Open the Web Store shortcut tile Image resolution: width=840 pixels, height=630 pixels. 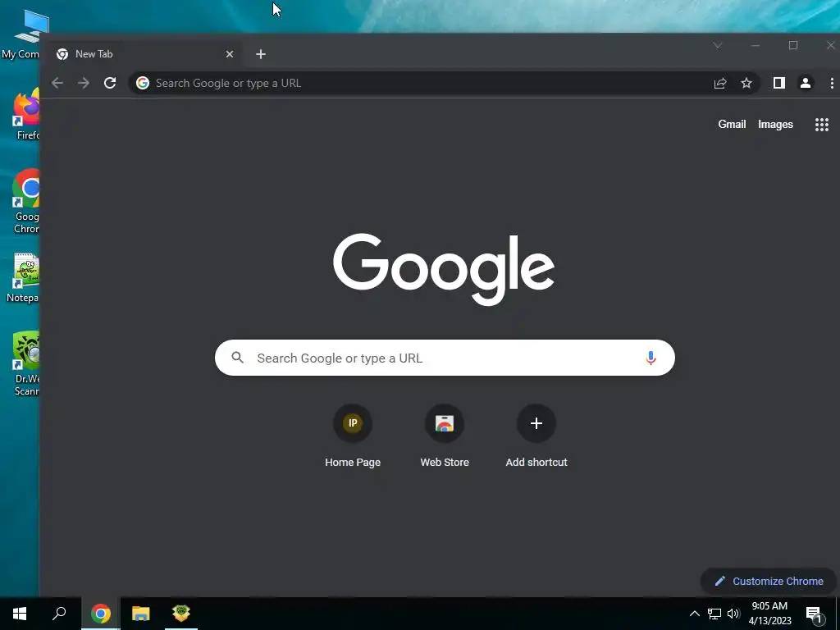[445, 436]
